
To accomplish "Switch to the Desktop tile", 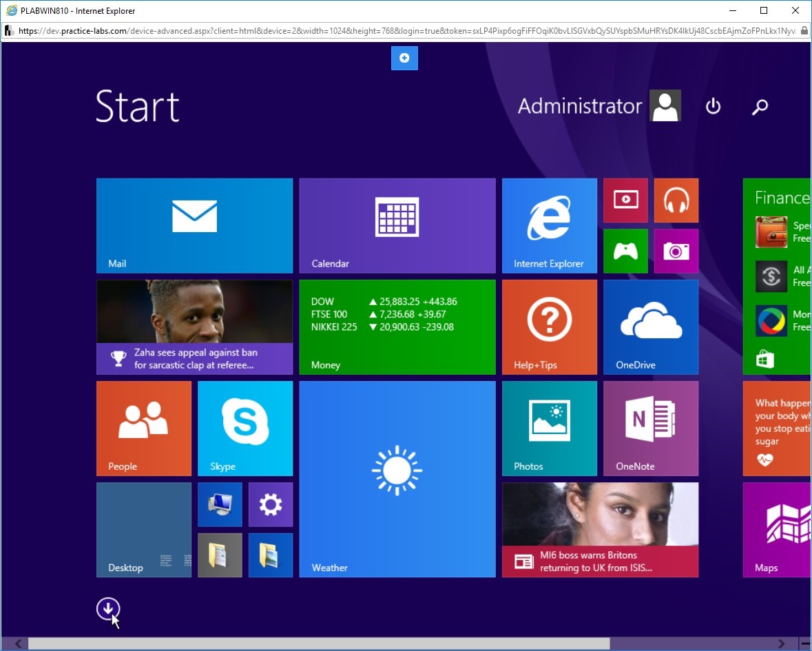I will click(143, 530).
